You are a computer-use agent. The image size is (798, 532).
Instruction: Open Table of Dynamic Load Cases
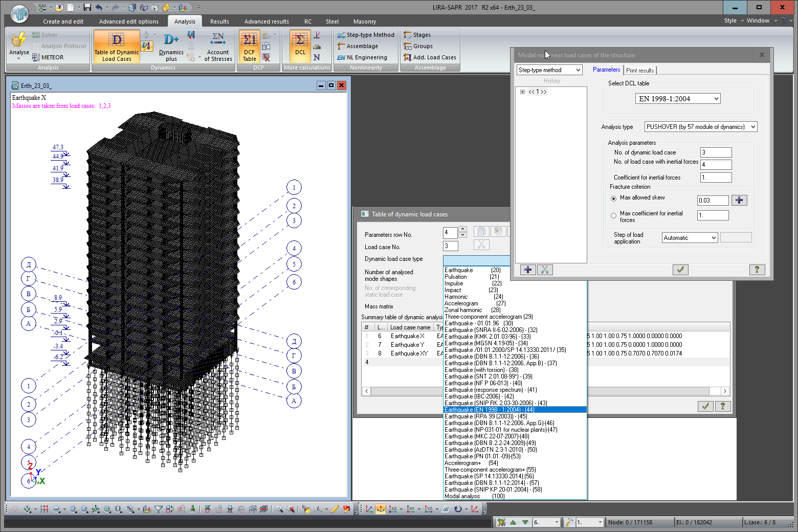click(117, 46)
